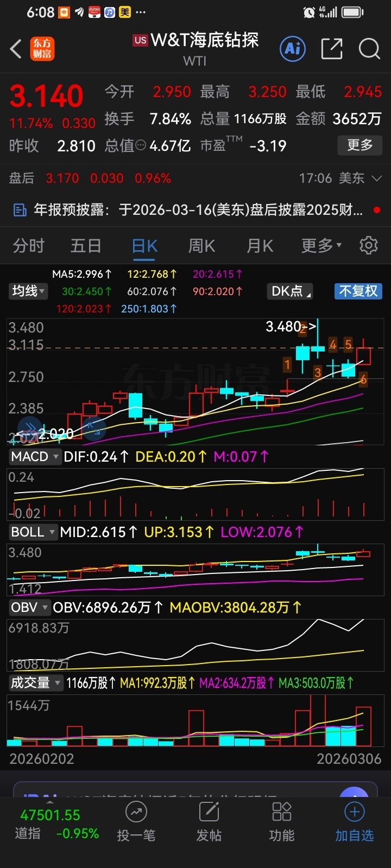Open the BOLL indicator dropdown

click(33, 532)
